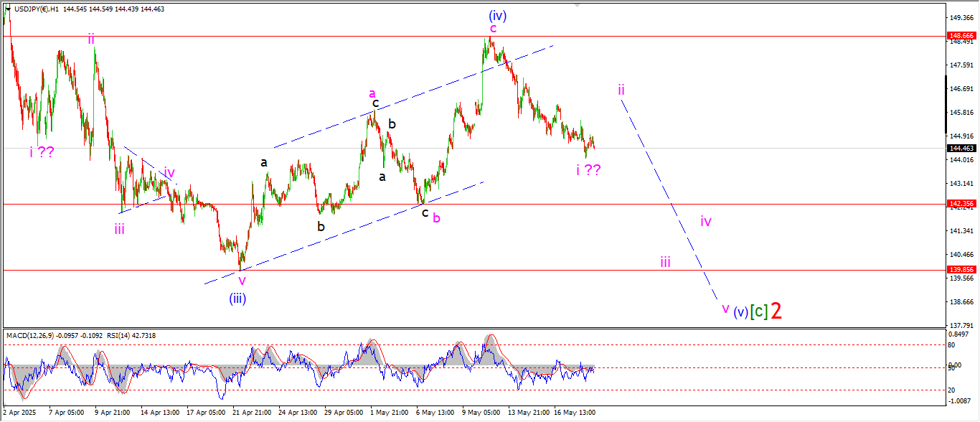Select the red 148.666 price level tag
The image size is (980, 422).
[961, 35]
